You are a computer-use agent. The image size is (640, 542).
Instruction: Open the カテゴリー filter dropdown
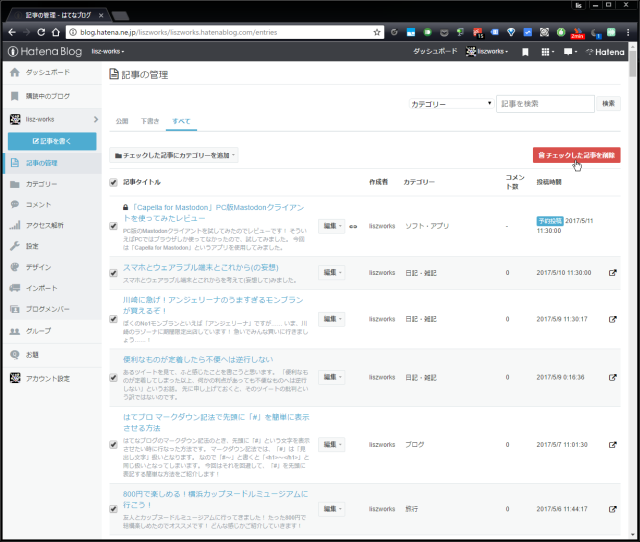tap(451, 104)
